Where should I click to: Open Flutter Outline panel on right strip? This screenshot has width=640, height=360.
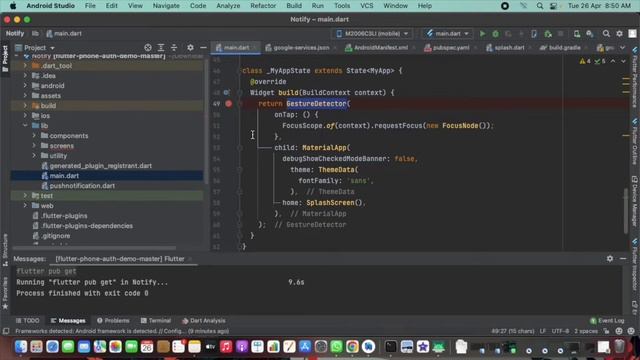coord(635,141)
